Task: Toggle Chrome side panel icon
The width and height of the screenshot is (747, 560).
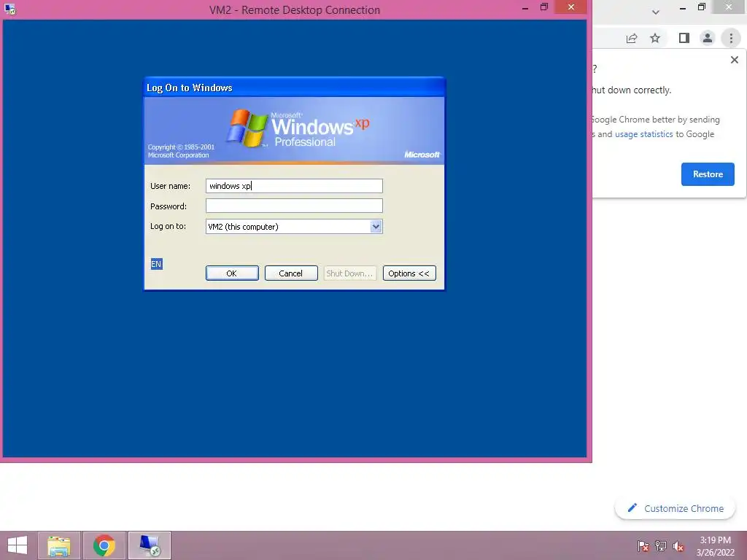Action: (x=684, y=38)
